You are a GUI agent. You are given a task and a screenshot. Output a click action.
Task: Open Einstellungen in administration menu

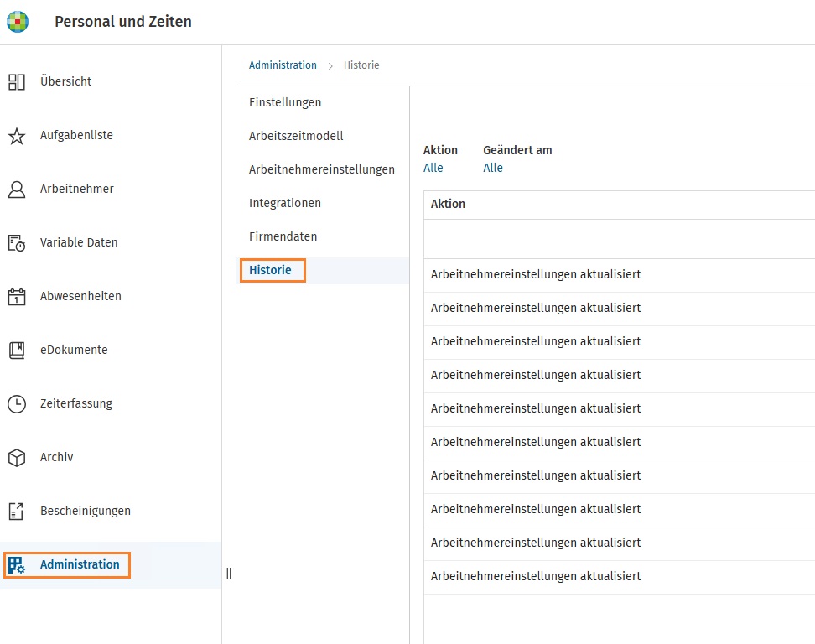coord(285,102)
